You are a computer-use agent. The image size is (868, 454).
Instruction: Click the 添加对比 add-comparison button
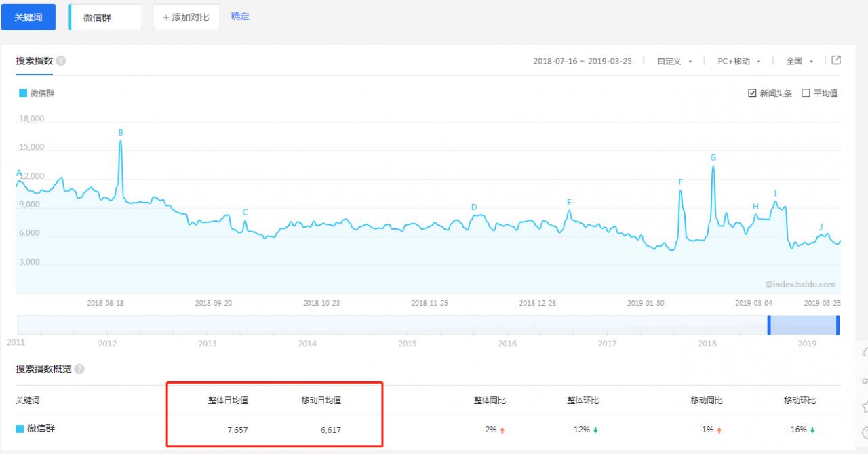tap(186, 17)
